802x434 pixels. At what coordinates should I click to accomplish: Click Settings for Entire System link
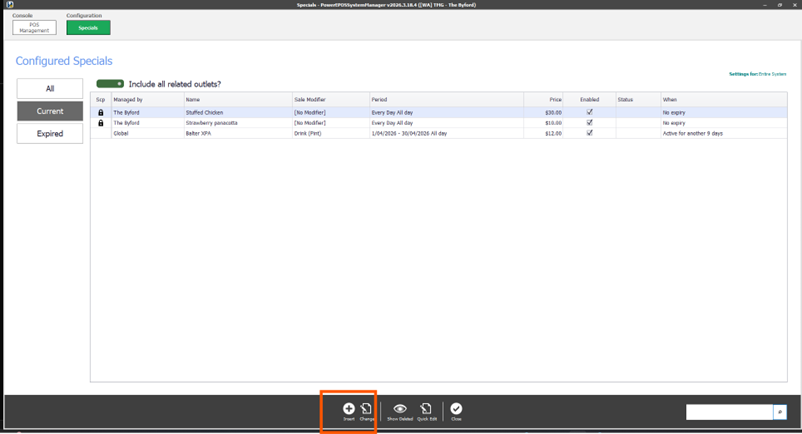758,74
